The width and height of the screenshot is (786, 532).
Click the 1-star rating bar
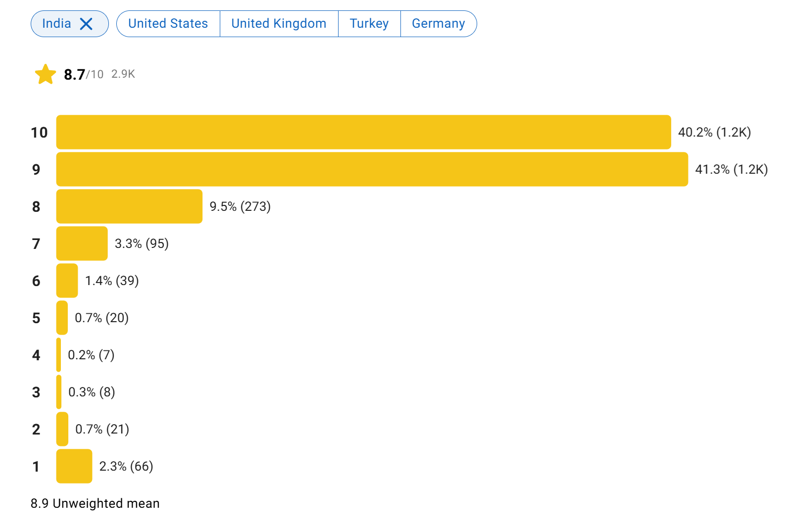click(74, 466)
